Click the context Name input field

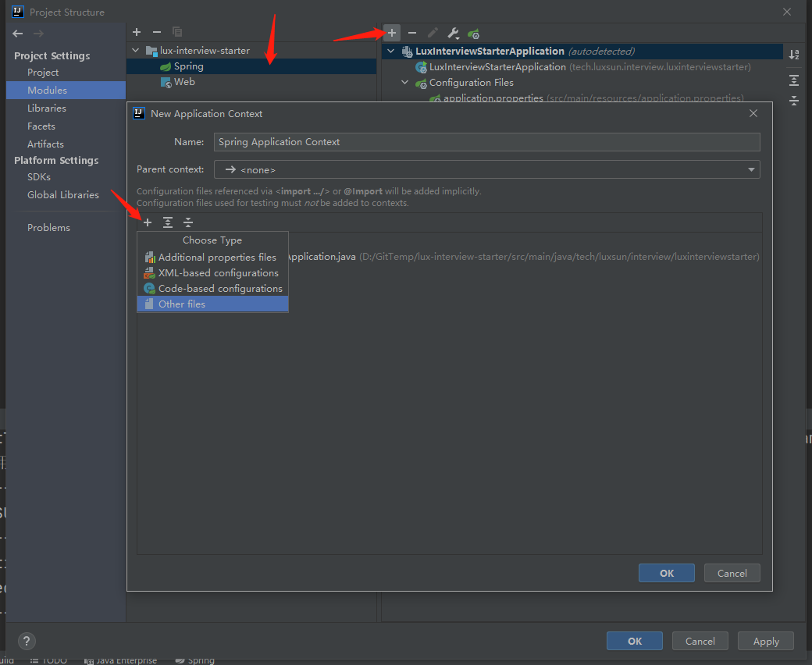486,142
